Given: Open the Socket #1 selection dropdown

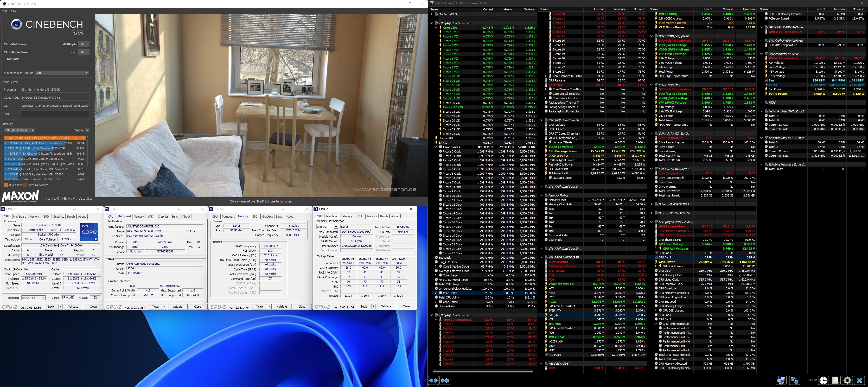Looking at the screenshot, I should click(x=33, y=298).
